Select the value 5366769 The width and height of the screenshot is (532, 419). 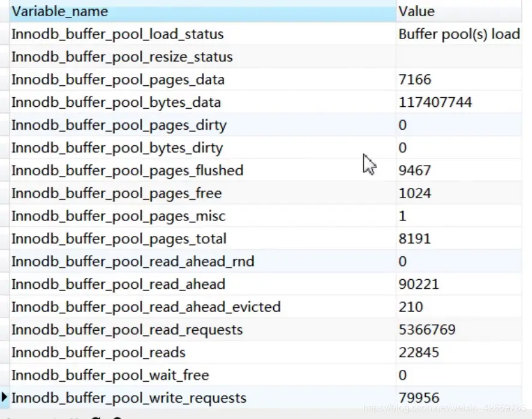click(459, 330)
